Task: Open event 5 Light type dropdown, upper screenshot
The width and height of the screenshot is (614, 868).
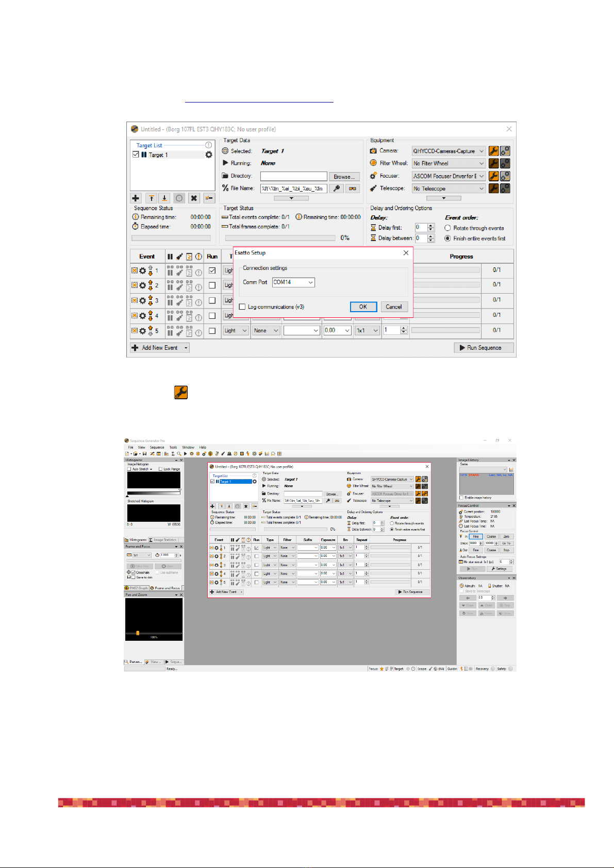Action: (236, 331)
